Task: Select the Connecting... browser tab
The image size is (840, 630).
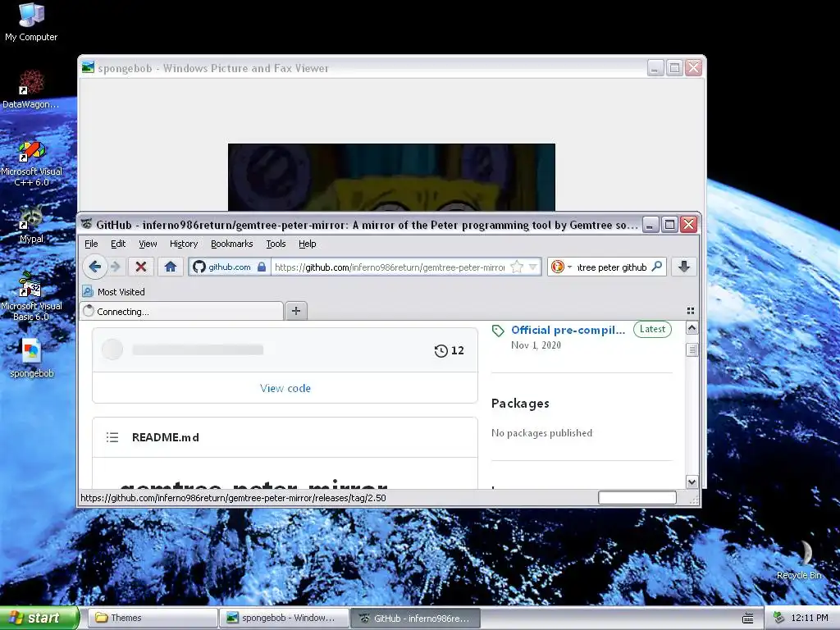Action: coord(182,311)
